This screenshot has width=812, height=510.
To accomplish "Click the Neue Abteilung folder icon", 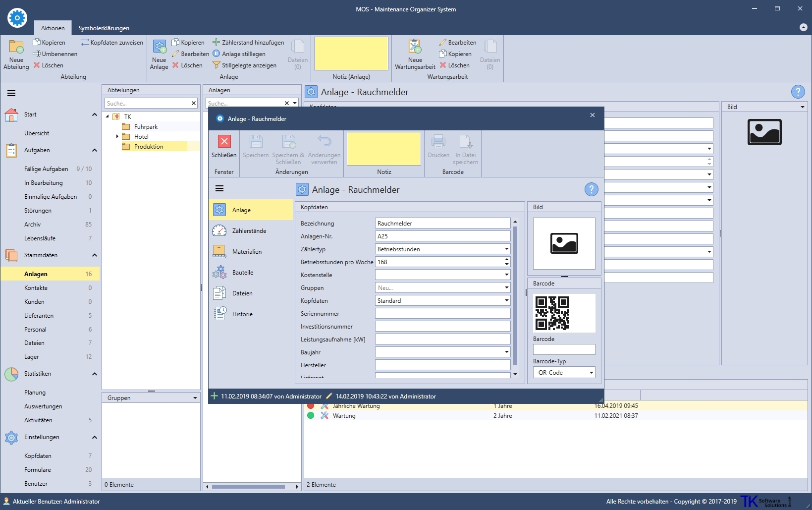I will [x=16, y=47].
